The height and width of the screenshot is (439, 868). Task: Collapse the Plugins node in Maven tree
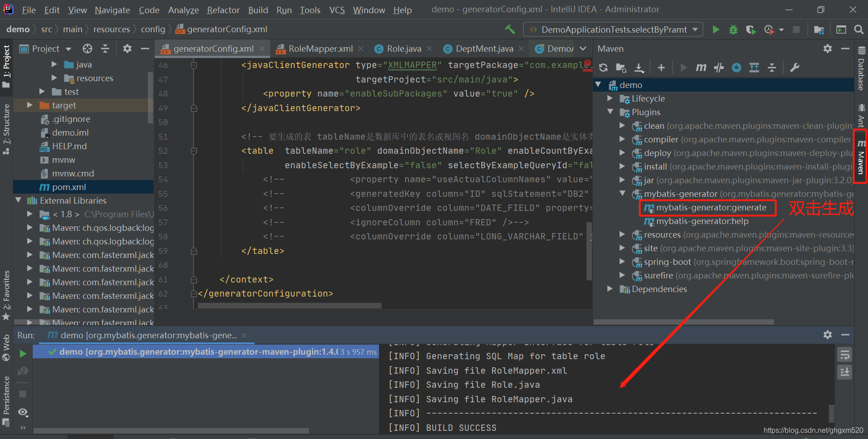(610, 112)
